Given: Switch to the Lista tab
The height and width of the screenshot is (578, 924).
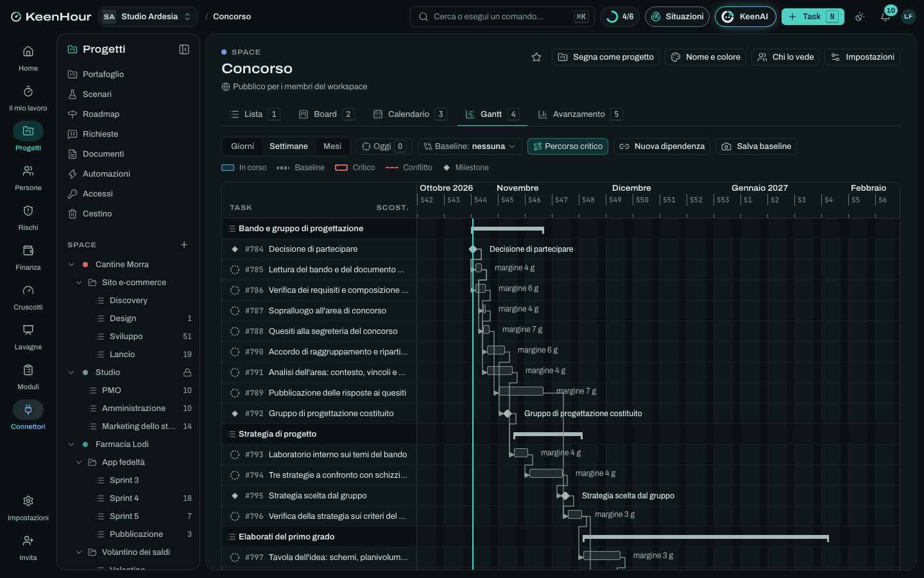Looking at the screenshot, I should coord(254,114).
